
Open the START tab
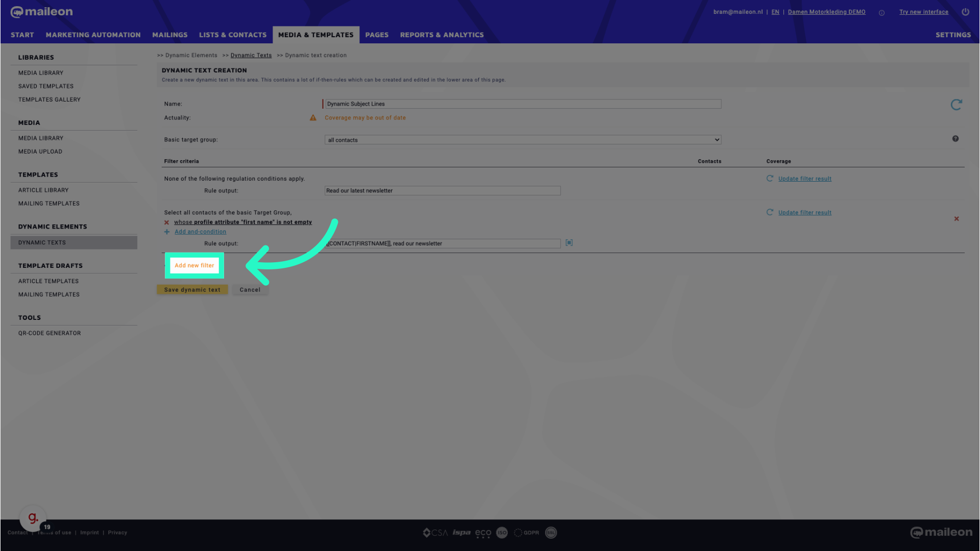click(x=22, y=35)
